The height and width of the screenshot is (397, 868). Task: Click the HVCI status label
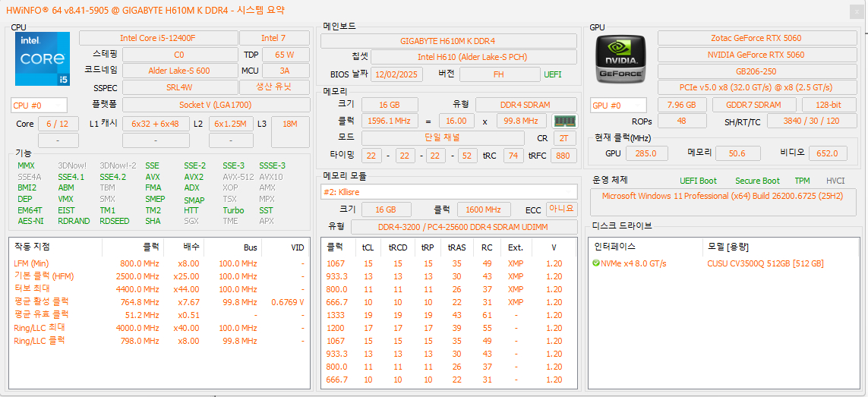tap(835, 181)
